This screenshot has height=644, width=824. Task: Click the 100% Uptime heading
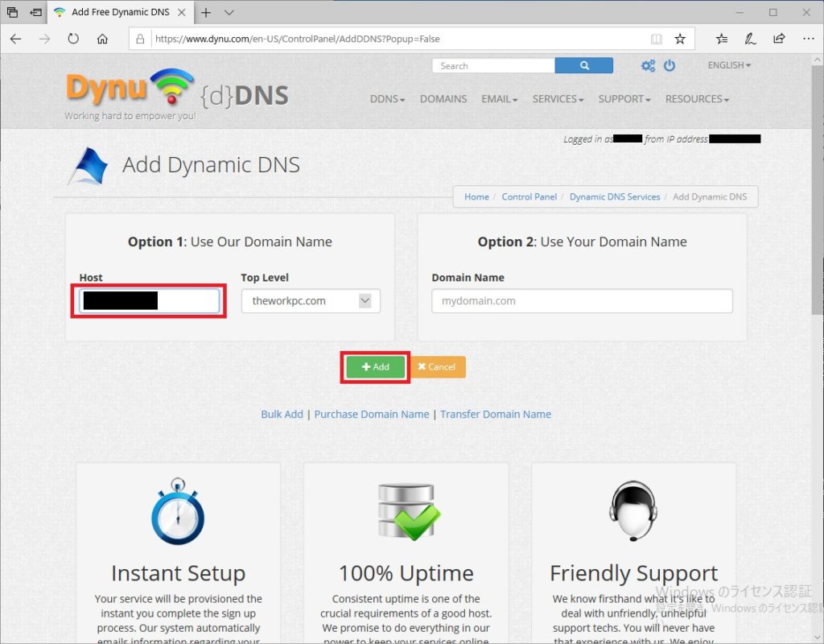pyautogui.click(x=406, y=573)
